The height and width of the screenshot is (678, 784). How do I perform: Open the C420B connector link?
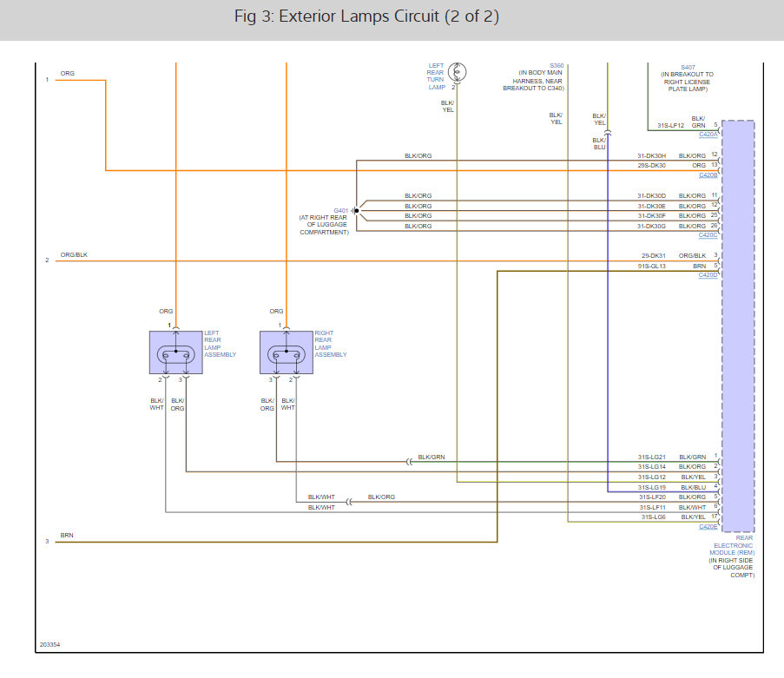[708, 175]
